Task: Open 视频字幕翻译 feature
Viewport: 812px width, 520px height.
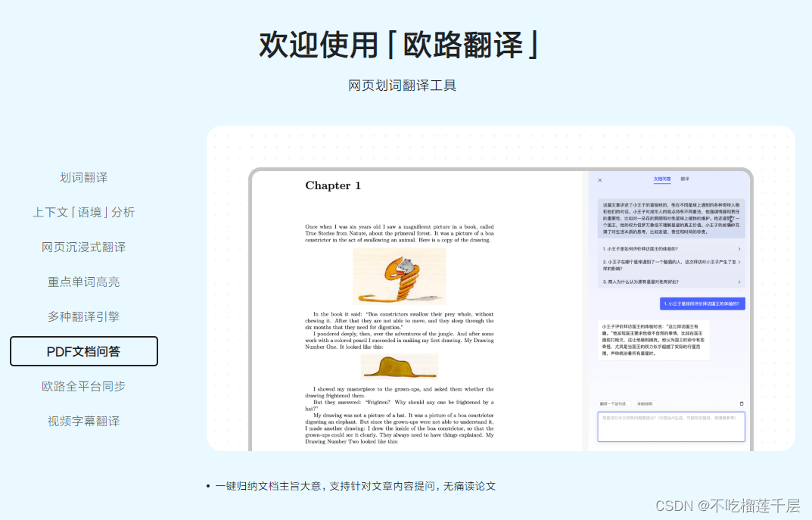Action: click(x=83, y=421)
